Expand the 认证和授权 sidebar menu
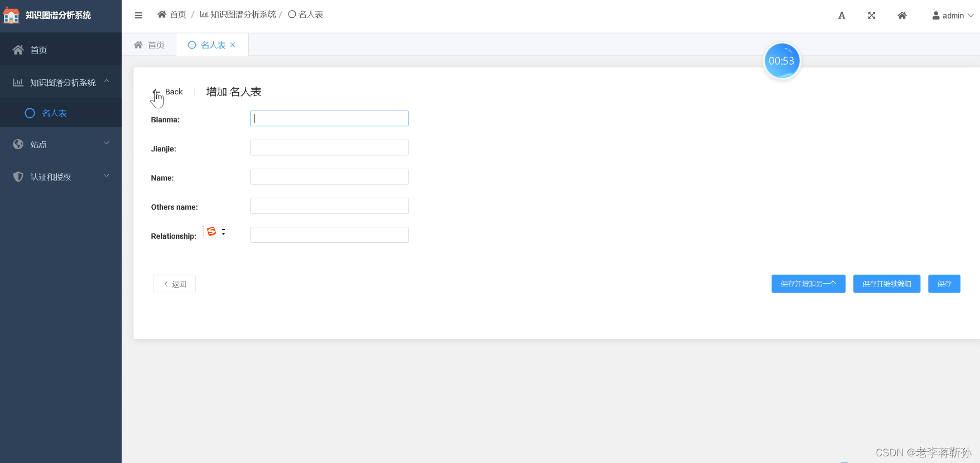 coord(61,176)
